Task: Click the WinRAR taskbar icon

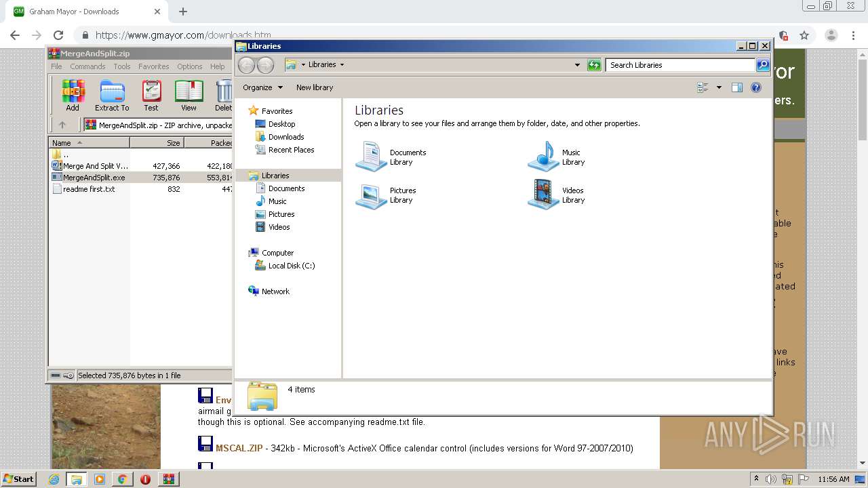Action: coord(168,479)
